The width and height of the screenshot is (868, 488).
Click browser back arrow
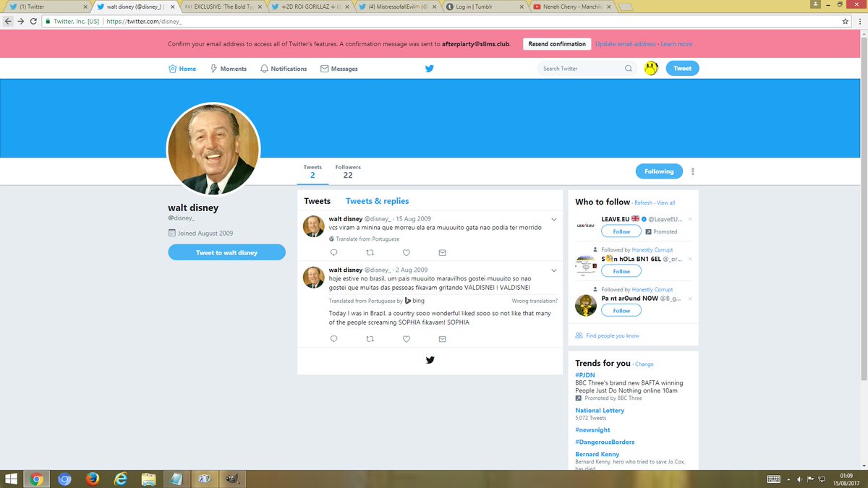pyautogui.click(x=8, y=21)
